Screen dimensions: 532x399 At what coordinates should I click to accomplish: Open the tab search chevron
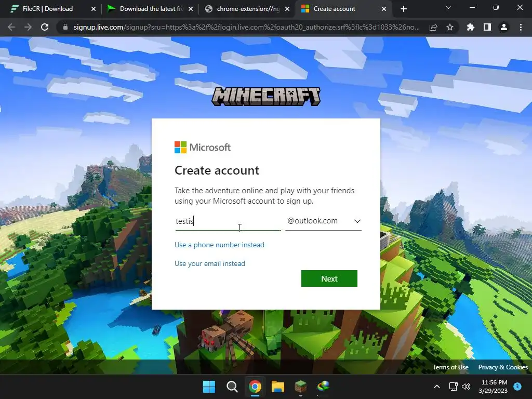pyautogui.click(x=448, y=7)
